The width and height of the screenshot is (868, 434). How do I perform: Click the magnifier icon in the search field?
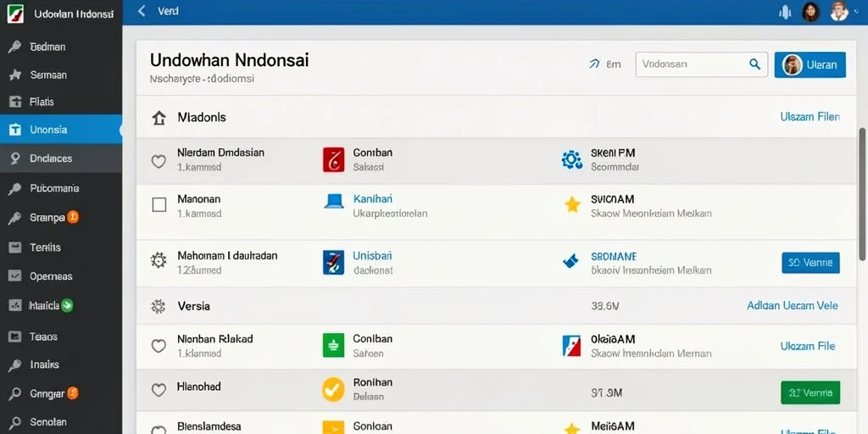click(754, 64)
